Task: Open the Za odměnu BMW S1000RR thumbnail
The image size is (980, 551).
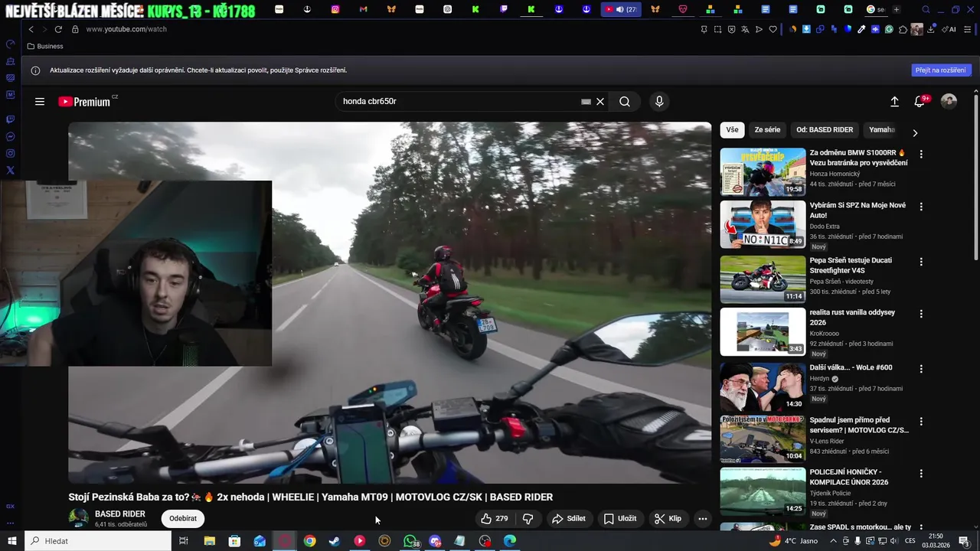Action: [x=763, y=171]
